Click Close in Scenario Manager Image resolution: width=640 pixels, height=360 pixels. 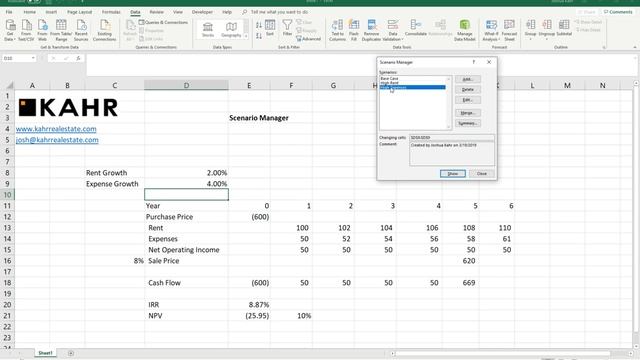pos(482,173)
